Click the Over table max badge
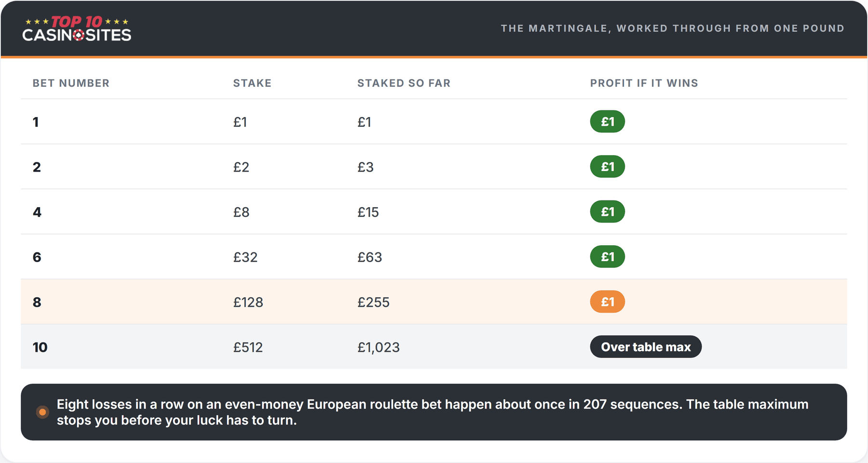The image size is (868, 463). pyautogui.click(x=646, y=347)
